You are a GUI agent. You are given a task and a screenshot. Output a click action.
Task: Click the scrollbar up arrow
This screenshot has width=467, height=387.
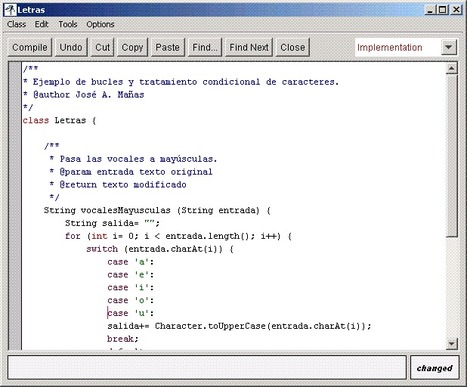pos(451,69)
